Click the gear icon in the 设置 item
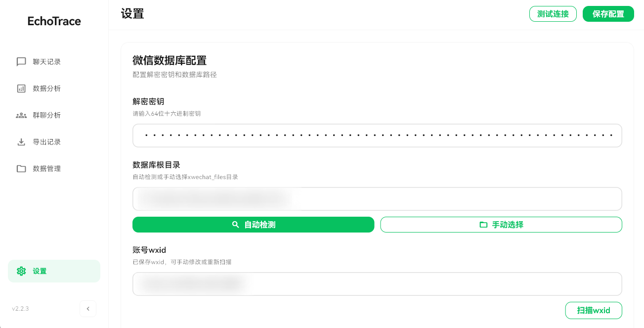The image size is (644, 328). [x=21, y=271]
